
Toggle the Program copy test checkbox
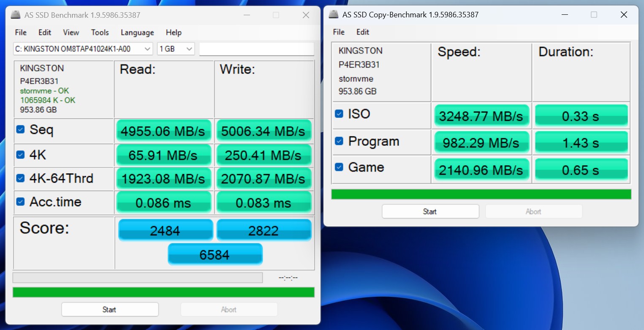point(339,141)
